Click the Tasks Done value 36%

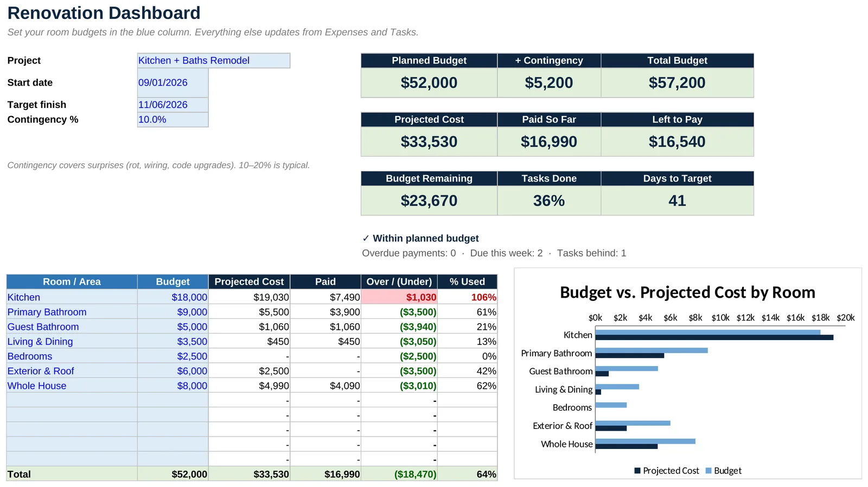[x=549, y=201]
